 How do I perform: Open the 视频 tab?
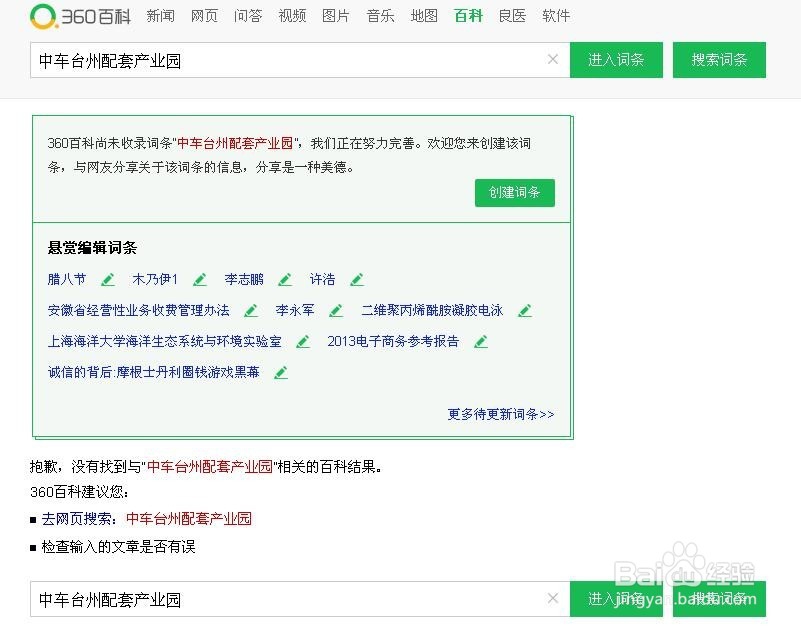coord(292,16)
